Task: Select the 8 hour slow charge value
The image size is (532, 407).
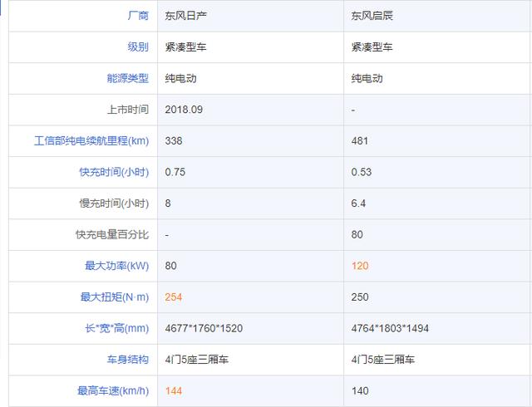Action: [168, 203]
